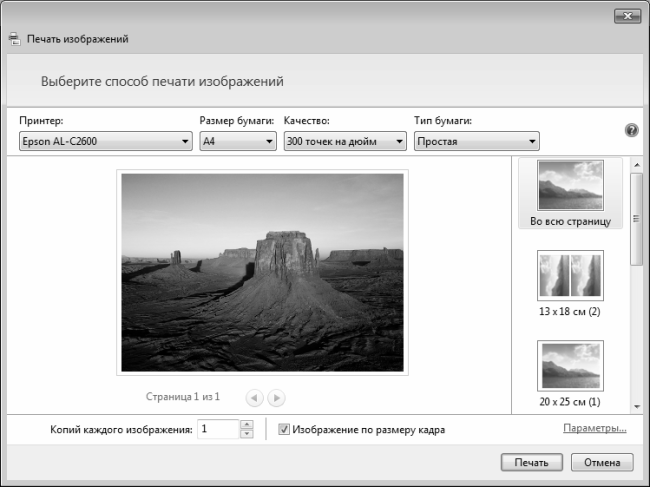Click the help question mark icon
Screen dimensions: 650x487
[x=631, y=131]
